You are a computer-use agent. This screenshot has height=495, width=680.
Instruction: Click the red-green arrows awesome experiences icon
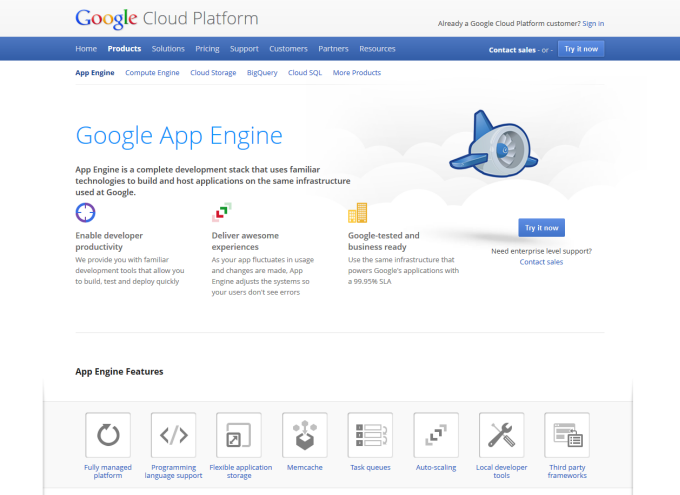pos(222,212)
